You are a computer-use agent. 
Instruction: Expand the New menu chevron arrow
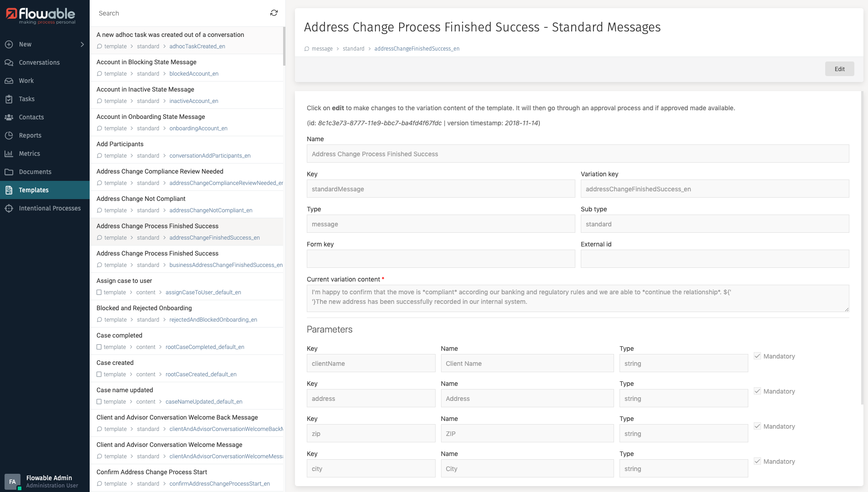82,44
